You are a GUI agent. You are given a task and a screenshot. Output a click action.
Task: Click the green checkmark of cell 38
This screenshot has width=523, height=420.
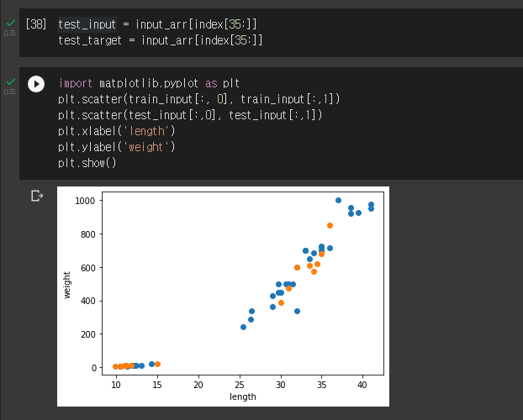point(11,23)
